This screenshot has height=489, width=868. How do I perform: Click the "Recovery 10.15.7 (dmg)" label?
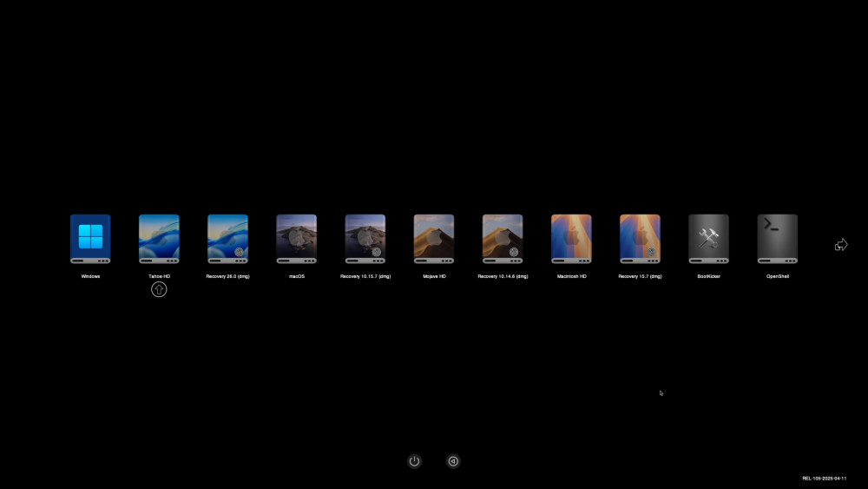[x=365, y=276]
